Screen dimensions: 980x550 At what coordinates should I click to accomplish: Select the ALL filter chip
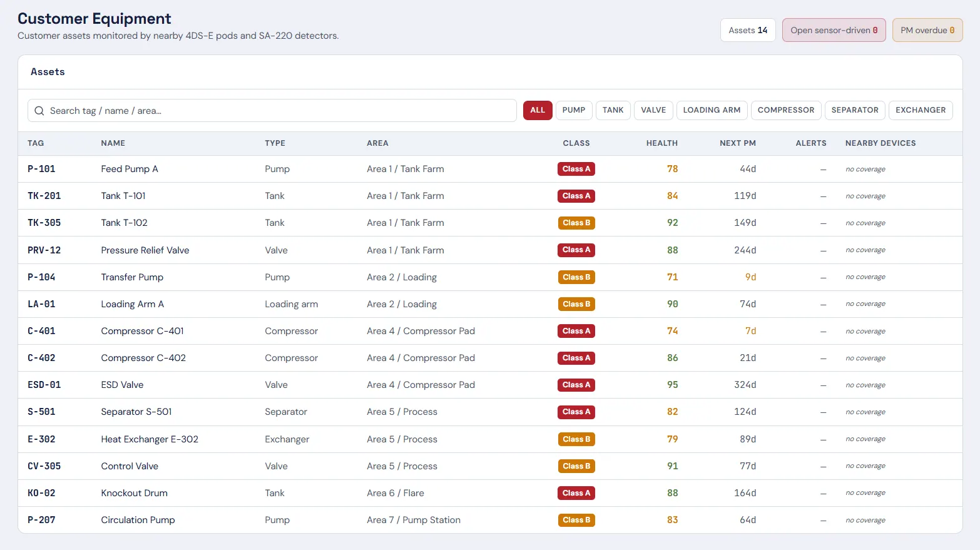tap(538, 110)
